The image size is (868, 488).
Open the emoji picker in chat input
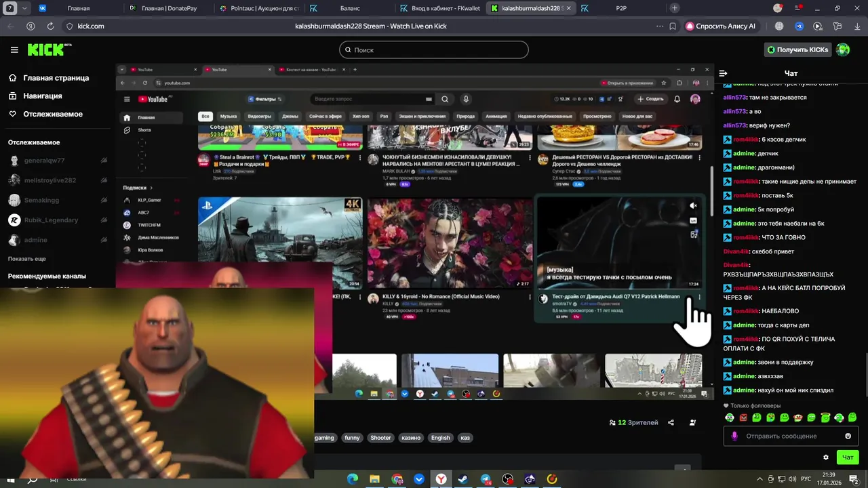click(848, 436)
